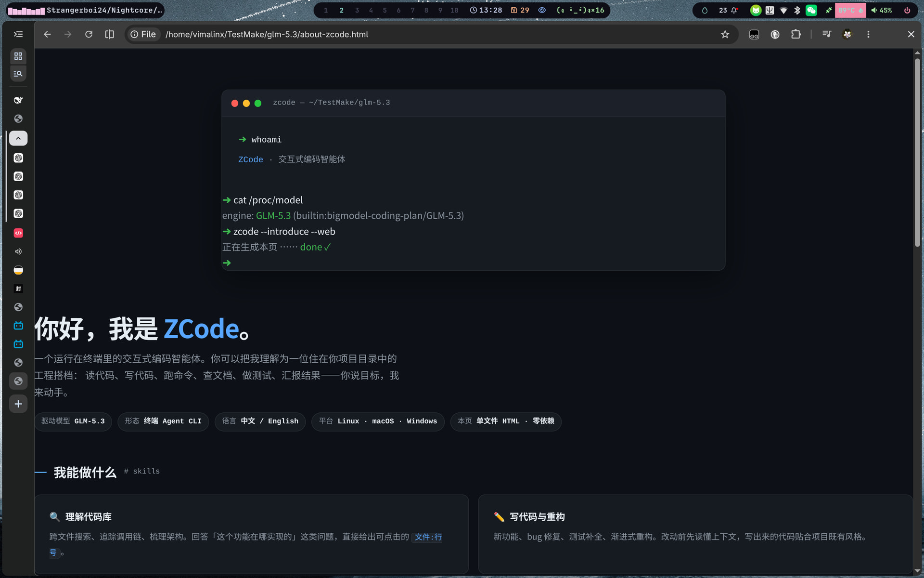The height and width of the screenshot is (578, 924).
Task: Toggle the vertical tabs sidebar
Action: coord(18,34)
